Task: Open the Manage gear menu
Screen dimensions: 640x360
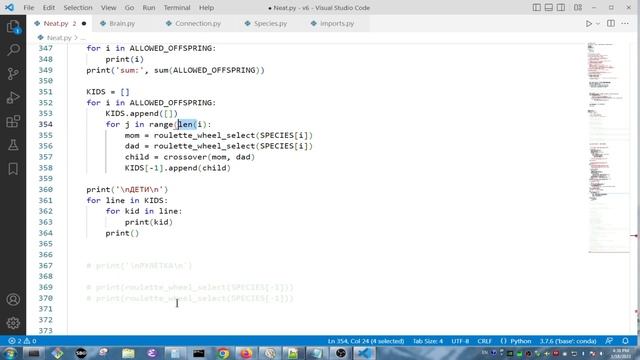Action: coord(13,323)
